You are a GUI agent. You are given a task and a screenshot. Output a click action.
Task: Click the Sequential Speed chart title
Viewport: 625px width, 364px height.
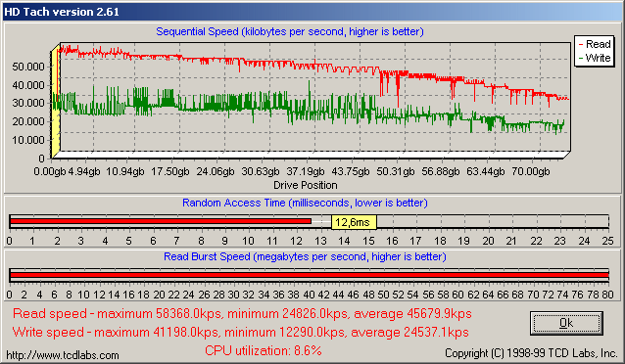[x=290, y=31]
